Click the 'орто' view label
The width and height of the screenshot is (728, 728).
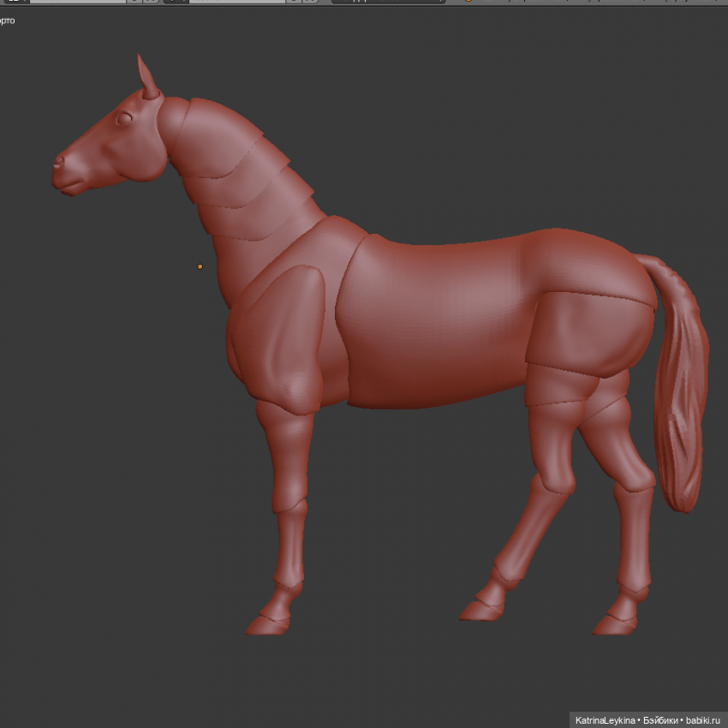[x=7, y=20]
